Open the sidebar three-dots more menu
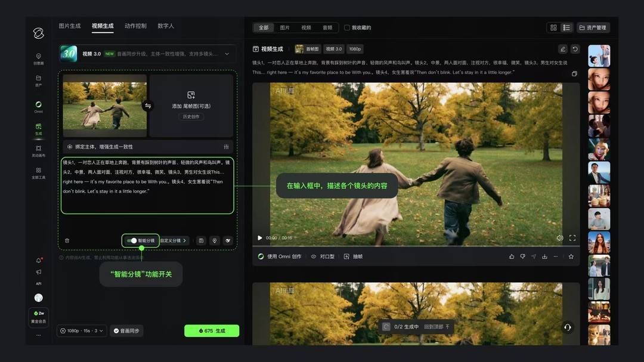Screen dimensions: 644x362 pyautogui.click(x=39, y=335)
